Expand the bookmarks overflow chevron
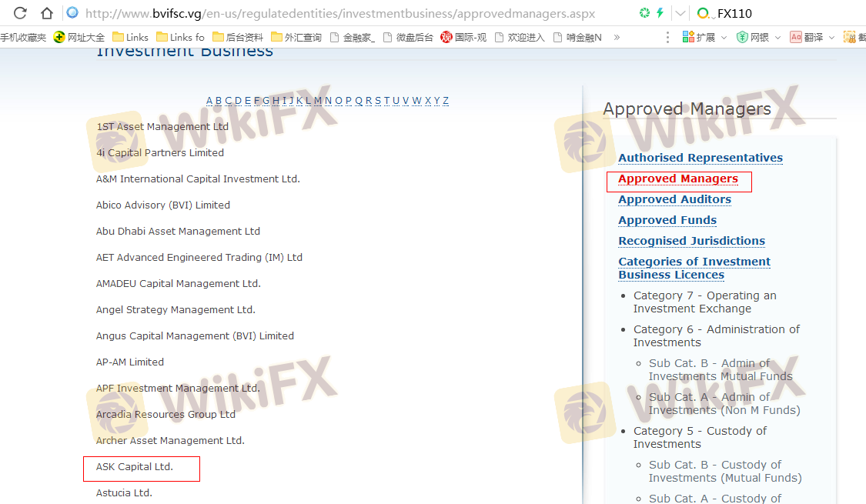866x504 pixels. click(616, 37)
